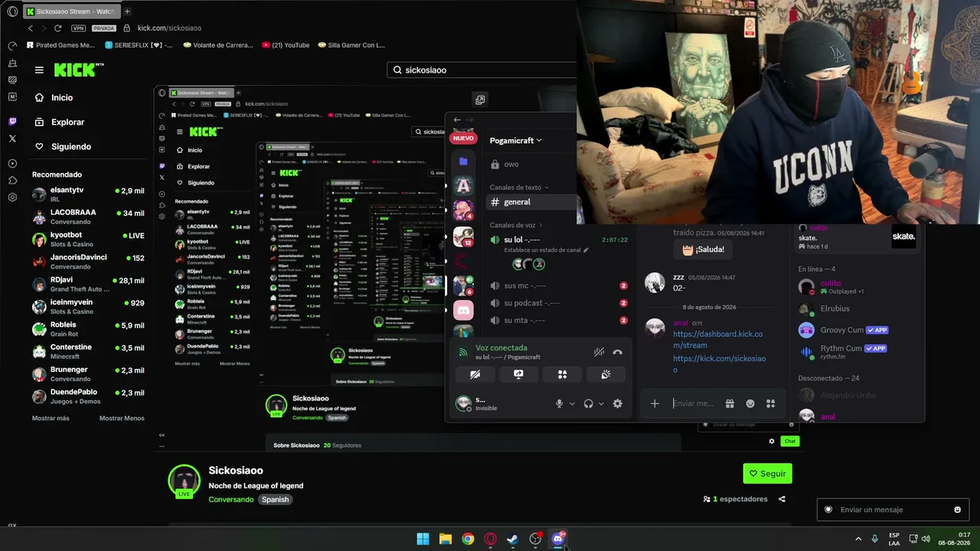Click the ¡Saluda! button in Discord
The width and height of the screenshot is (980, 551).
704,249
